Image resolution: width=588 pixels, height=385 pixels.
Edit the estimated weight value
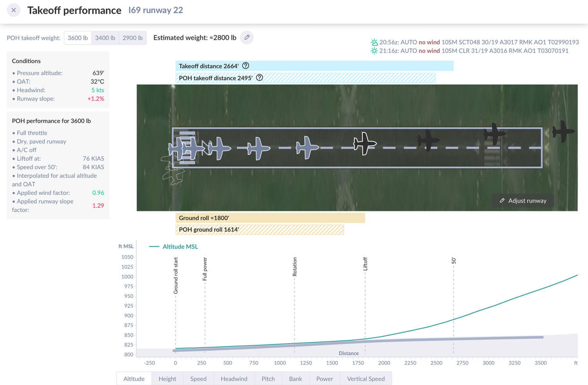tap(247, 37)
